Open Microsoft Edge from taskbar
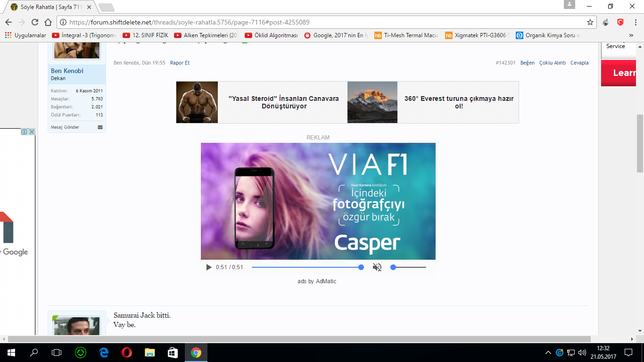 click(x=103, y=352)
